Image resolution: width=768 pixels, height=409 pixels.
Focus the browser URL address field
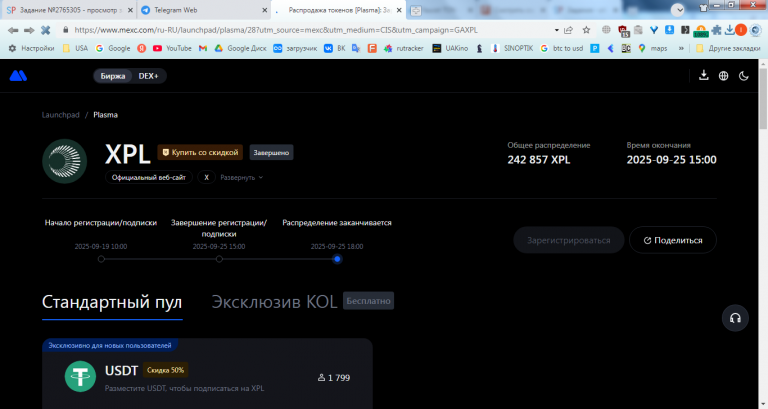tap(313, 30)
